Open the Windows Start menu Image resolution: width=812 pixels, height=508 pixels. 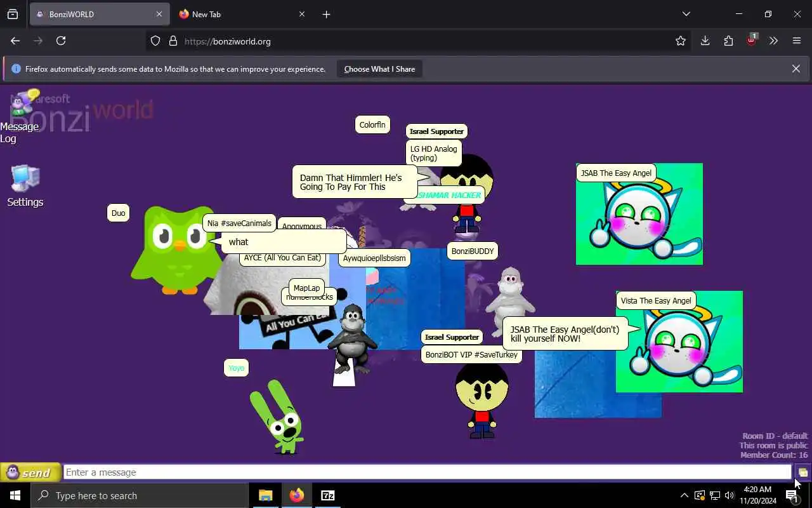pyautogui.click(x=15, y=495)
